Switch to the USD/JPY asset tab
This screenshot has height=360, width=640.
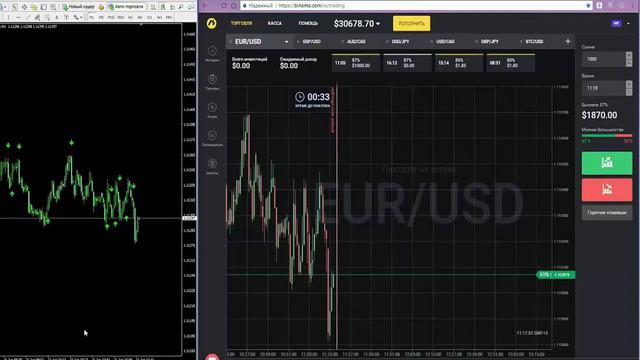[400, 42]
